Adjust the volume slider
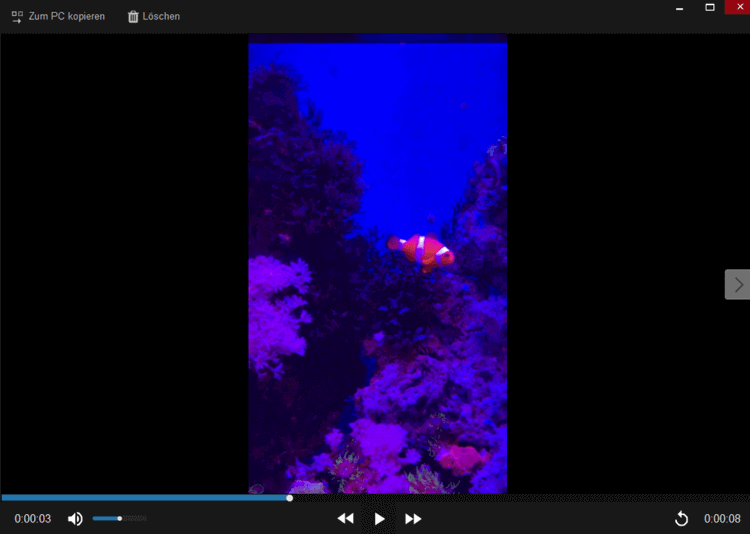Image resolution: width=750 pixels, height=534 pixels. click(x=120, y=518)
